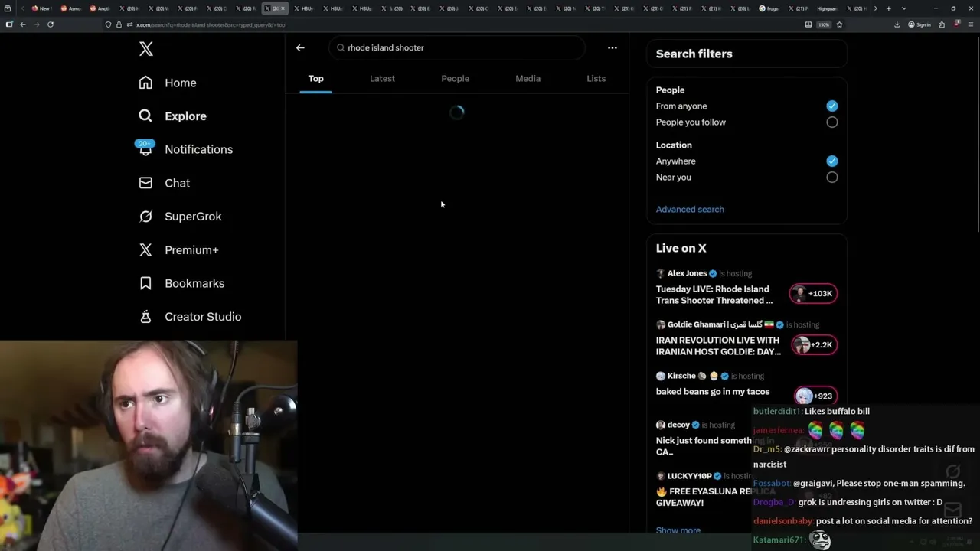Click the red notification extension icon
980x551 pixels.
956,24
